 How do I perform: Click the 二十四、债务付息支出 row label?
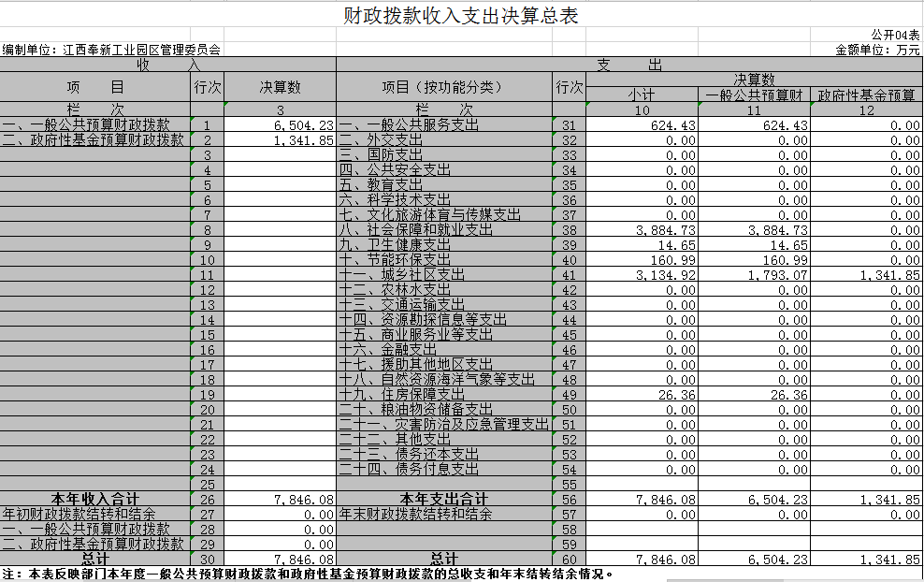[x=409, y=470]
